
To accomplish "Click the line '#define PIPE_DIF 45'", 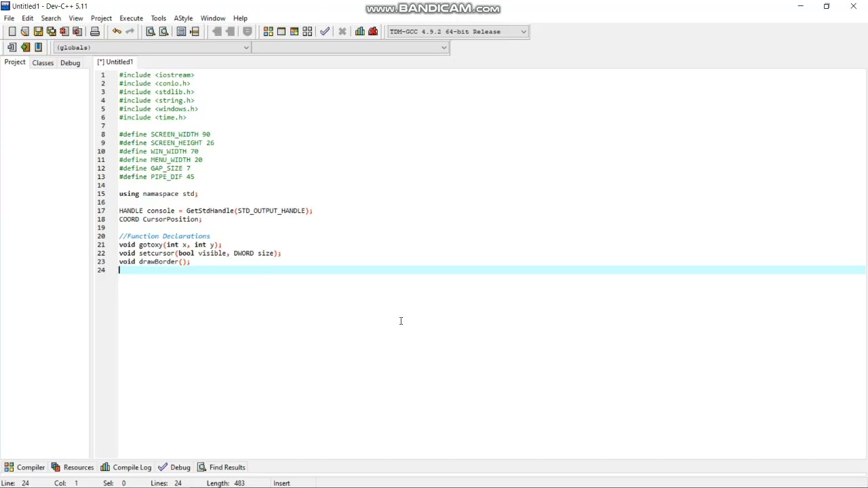I will coord(157,177).
